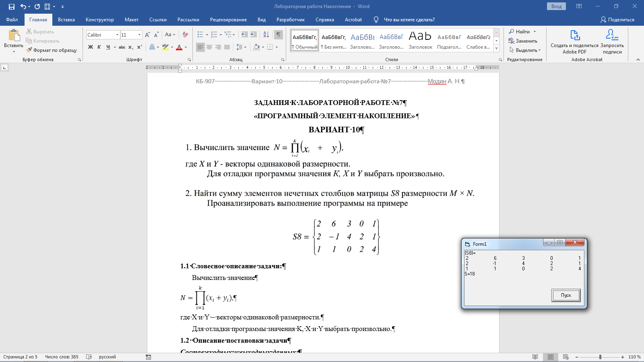
Task: Paste clipboard contents with the Вставить icon
Action: pyautogui.click(x=14, y=36)
